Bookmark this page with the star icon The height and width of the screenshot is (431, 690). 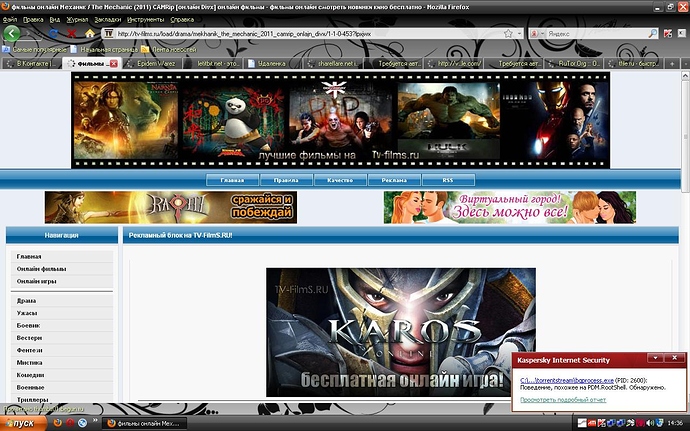508,33
